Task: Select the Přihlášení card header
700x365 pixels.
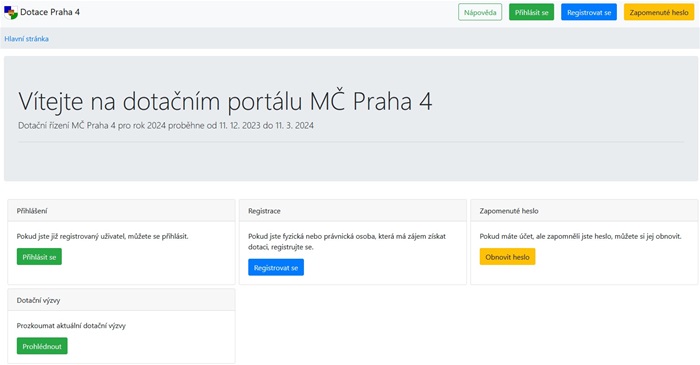Action: pyautogui.click(x=121, y=211)
